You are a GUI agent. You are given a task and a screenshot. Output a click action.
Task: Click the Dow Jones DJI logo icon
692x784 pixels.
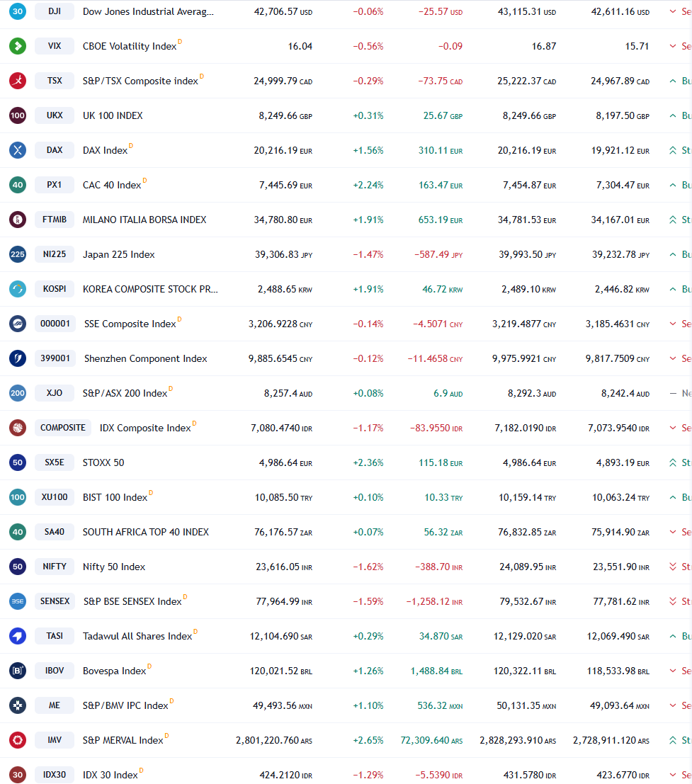click(x=18, y=11)
